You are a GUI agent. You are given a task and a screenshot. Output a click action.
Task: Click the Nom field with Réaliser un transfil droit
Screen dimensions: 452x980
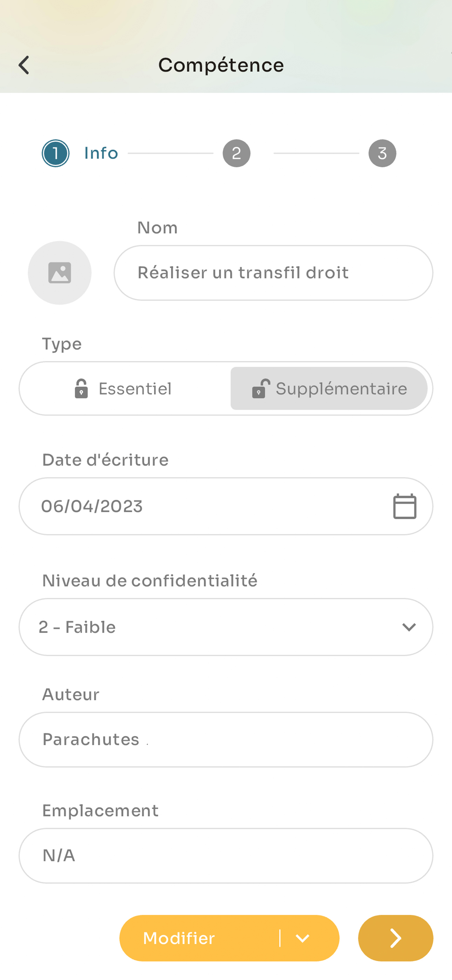coord(274,273)
